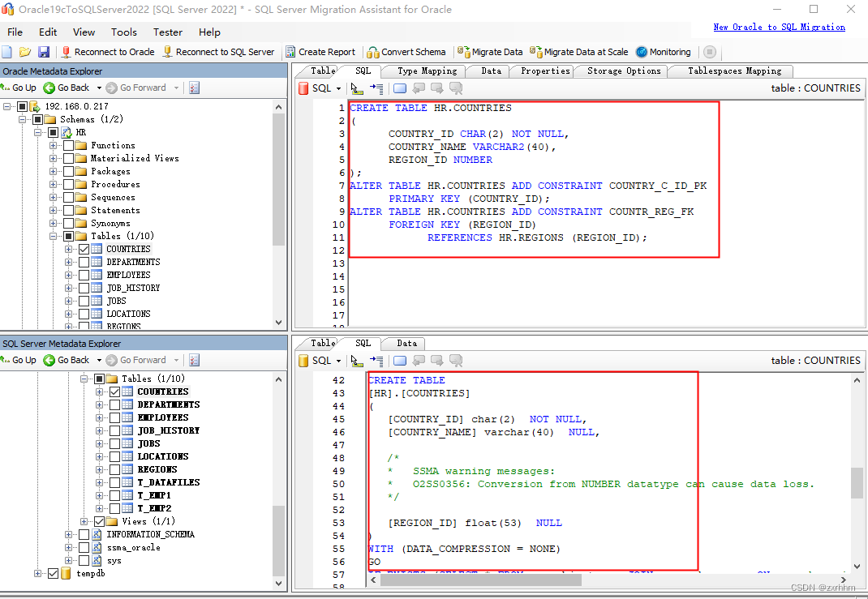This screenshot has width=868, height=599.
Task: Switch to Type Mapping tab
Action: pyautogui.click(x=427, y=71)
